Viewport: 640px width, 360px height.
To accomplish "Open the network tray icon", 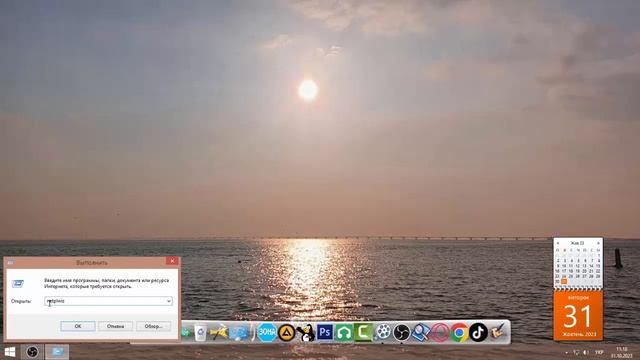I will click(x=576, y=352).
